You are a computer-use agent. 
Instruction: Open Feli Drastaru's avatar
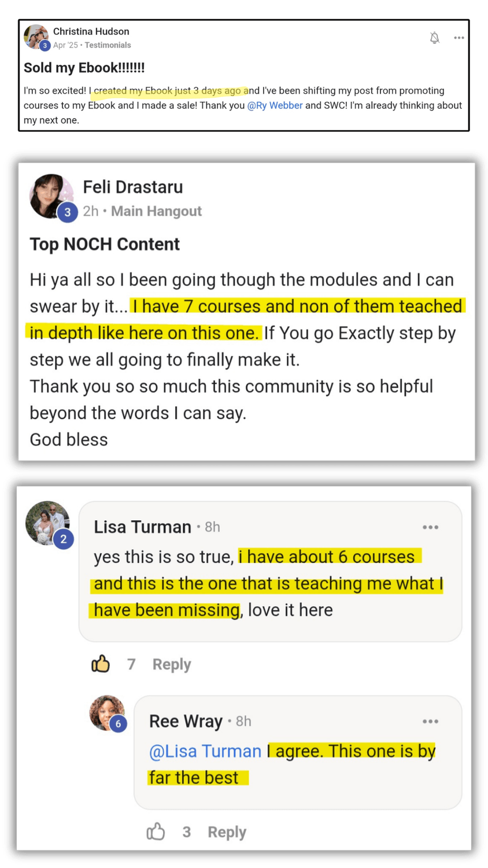[x=51, y=196]
